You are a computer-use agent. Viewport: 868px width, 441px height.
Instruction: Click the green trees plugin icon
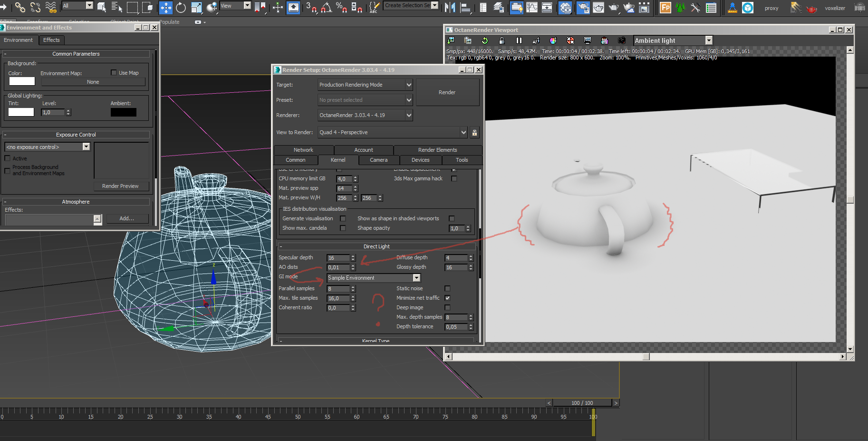point(680,7)
